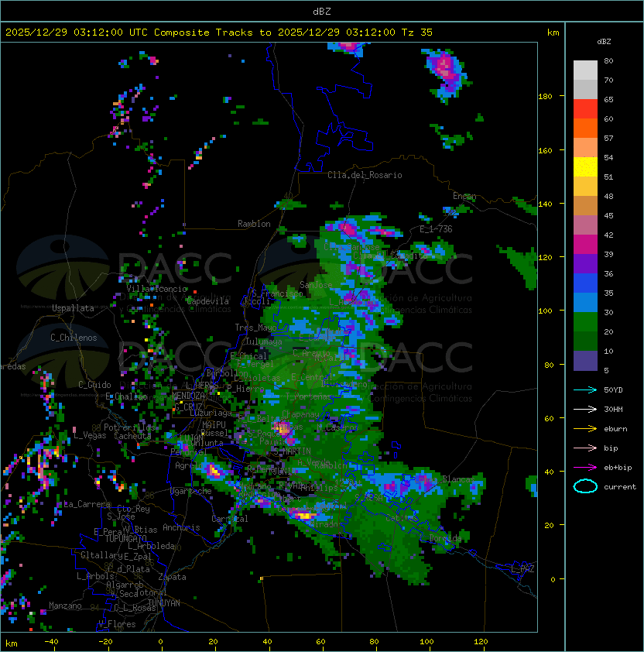
Task: Click the 'L_PAZ' map label
Action: tap(522, 569)
